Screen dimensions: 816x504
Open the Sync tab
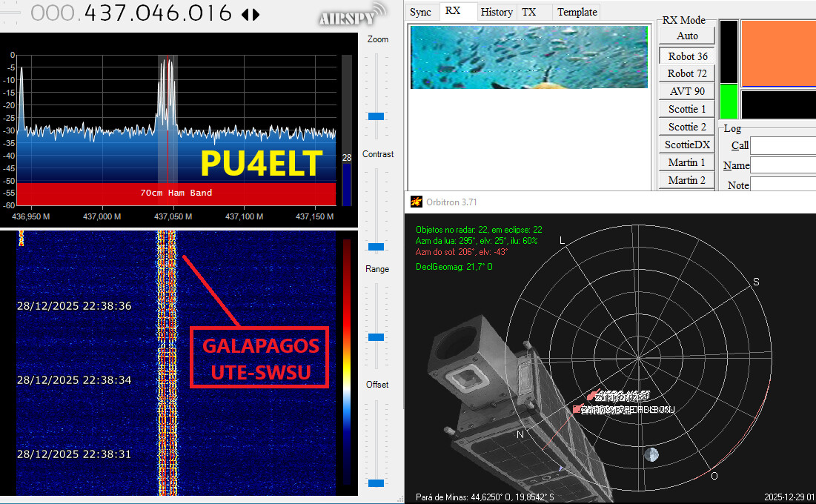[x=420, y=12]
